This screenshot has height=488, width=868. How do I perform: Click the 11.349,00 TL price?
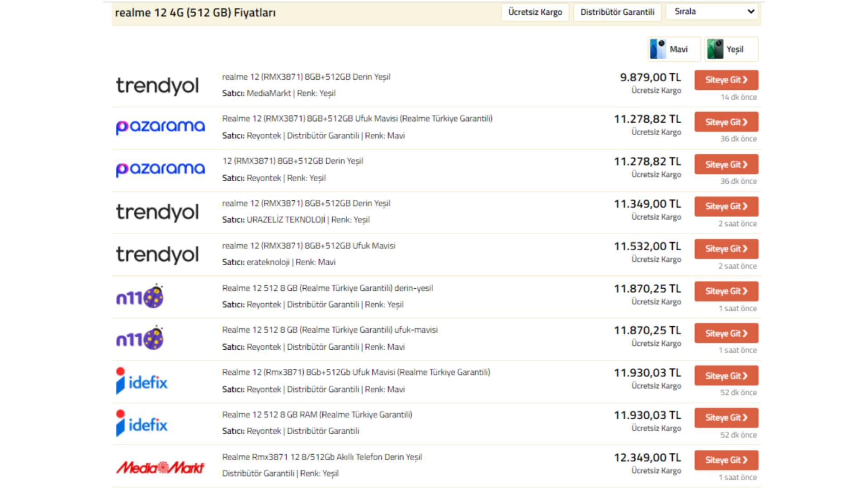(x=647, y=204)
